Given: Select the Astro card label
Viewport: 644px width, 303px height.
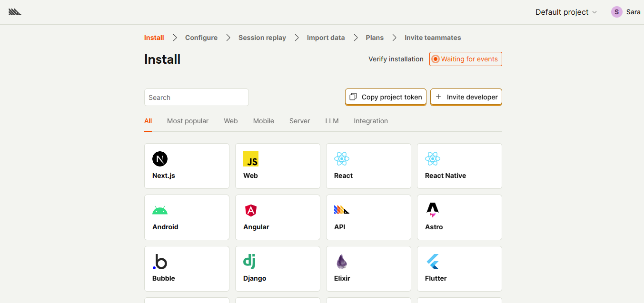Looking at the screenshot, I should tap(434, 227).
